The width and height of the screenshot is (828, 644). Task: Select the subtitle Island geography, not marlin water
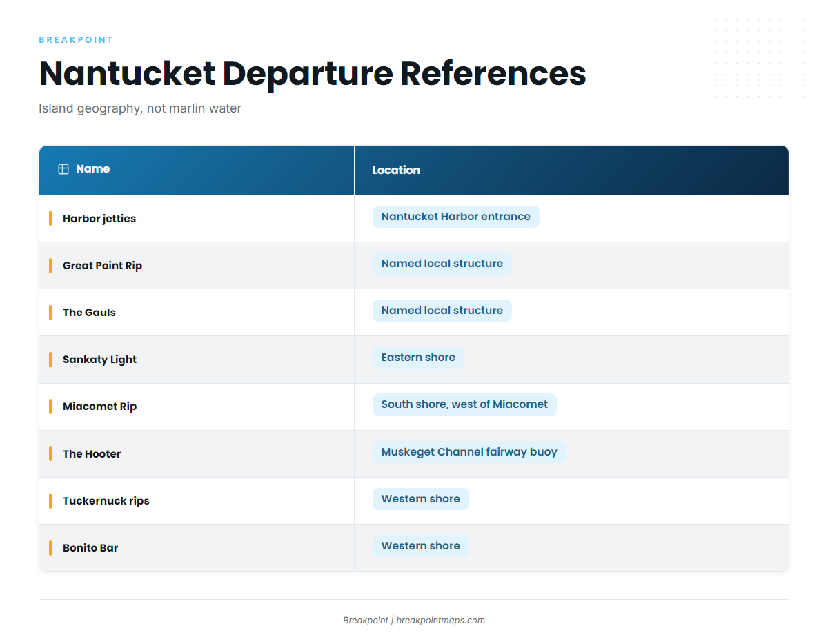[140, 108]
